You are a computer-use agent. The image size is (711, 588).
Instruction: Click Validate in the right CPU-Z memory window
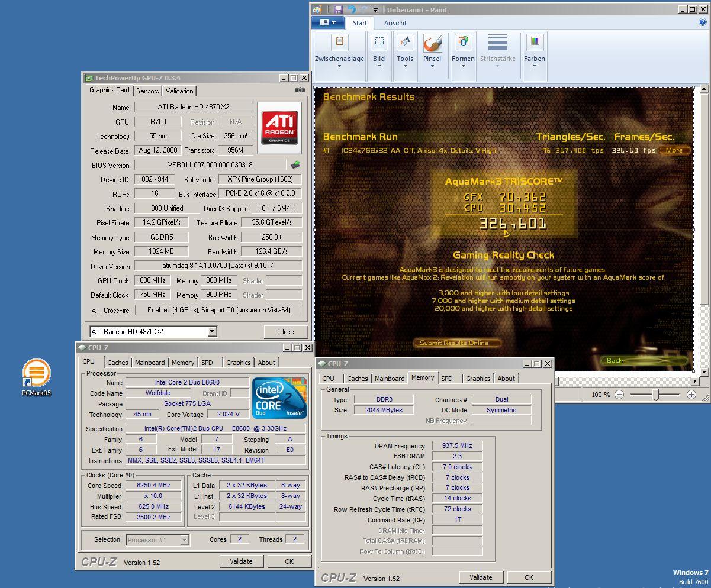[481, 577]
